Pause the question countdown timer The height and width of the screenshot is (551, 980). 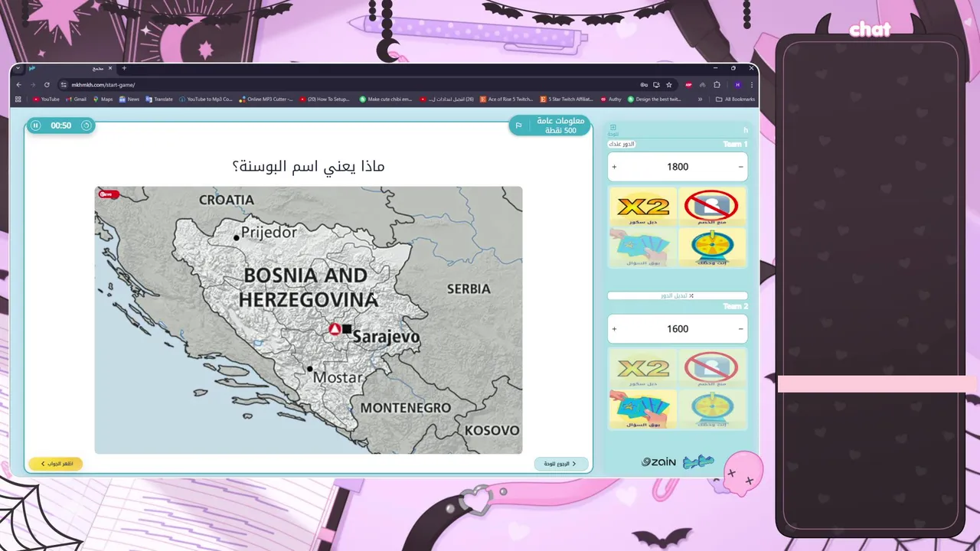click(35, 126)
